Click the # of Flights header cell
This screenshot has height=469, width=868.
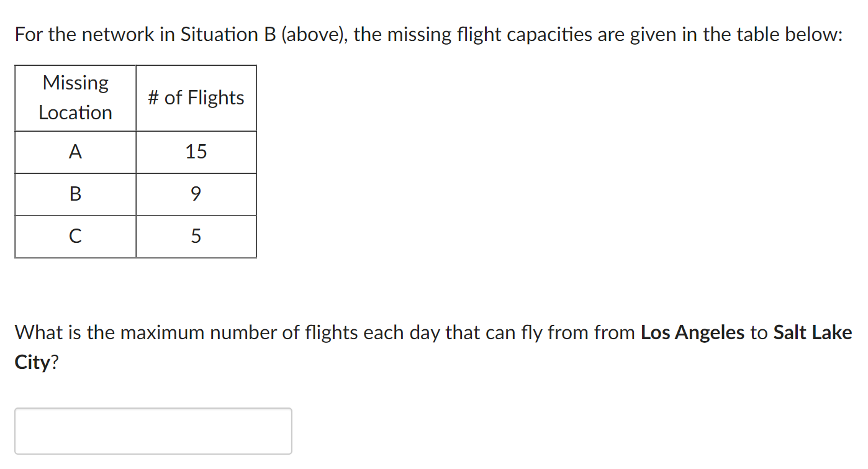196,98
